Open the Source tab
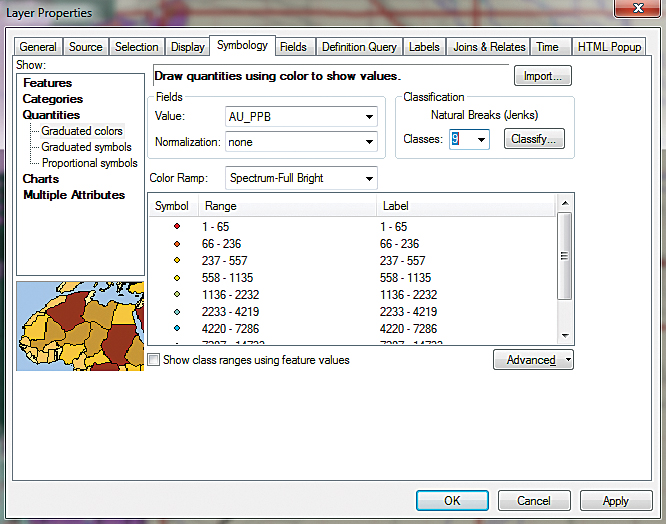 point(86,47)
